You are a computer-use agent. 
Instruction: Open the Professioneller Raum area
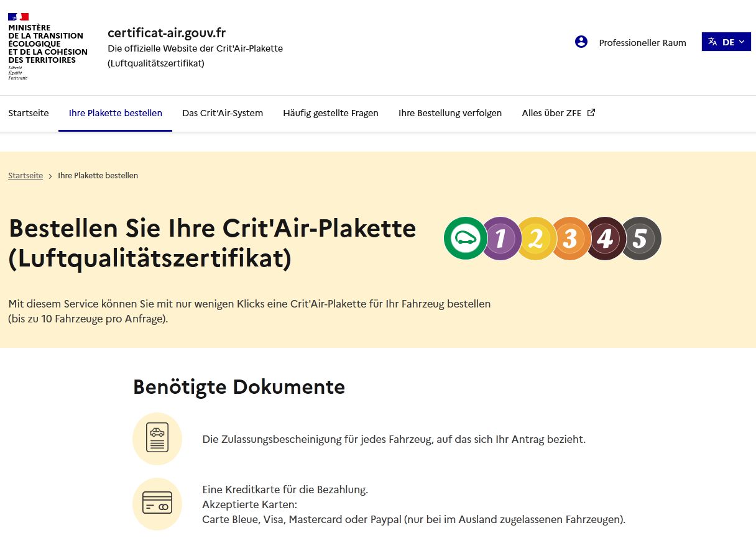pos(642,42)
